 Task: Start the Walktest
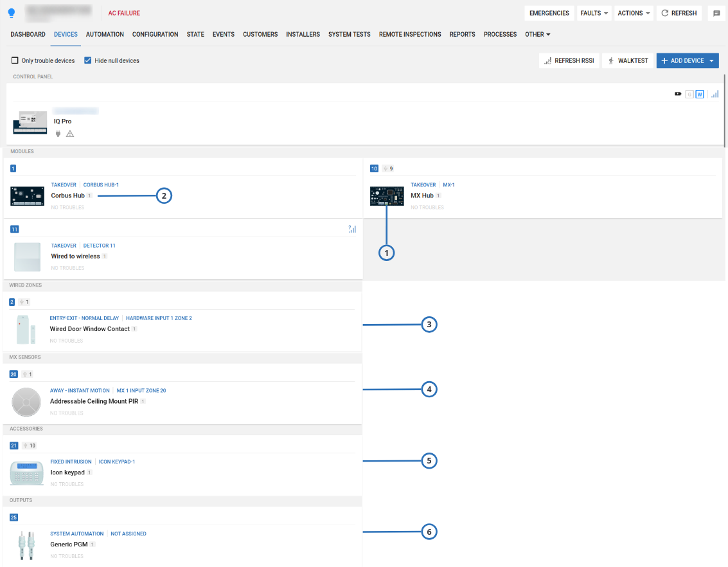coord(626,60)
